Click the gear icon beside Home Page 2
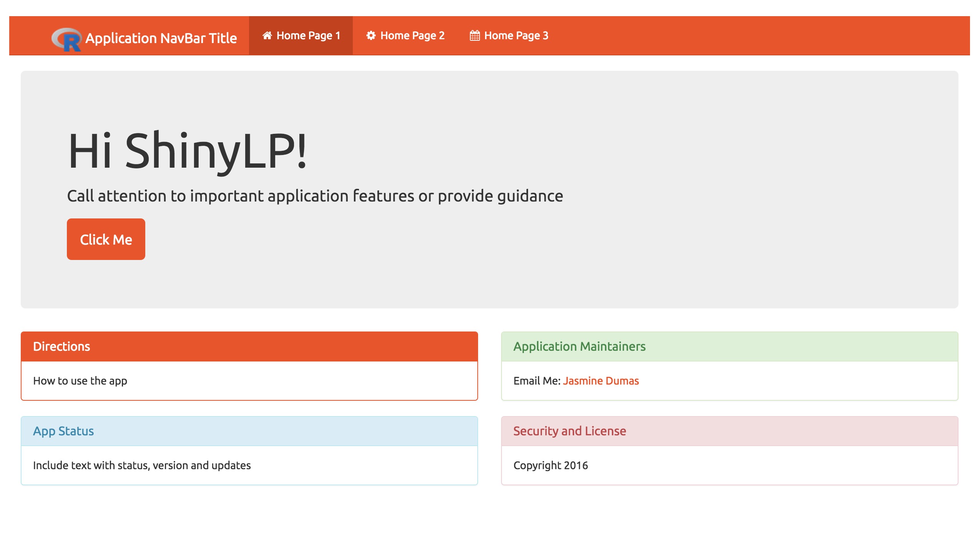 click(x=371, y=36)
